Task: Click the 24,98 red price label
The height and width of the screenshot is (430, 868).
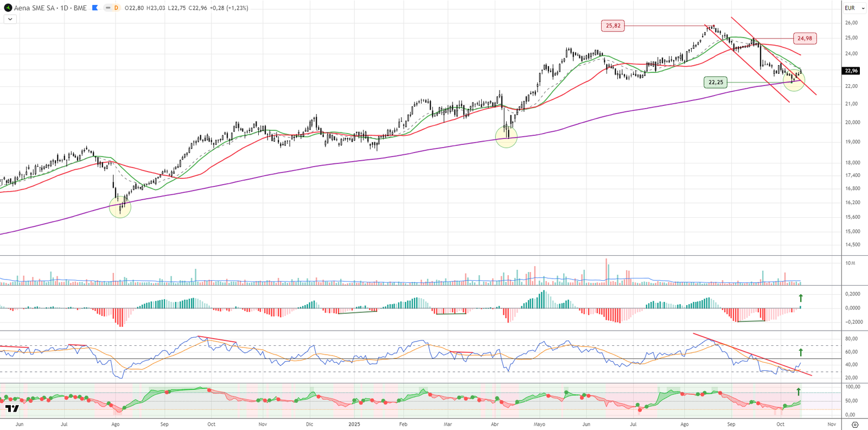Action: [x=805, y=39]
